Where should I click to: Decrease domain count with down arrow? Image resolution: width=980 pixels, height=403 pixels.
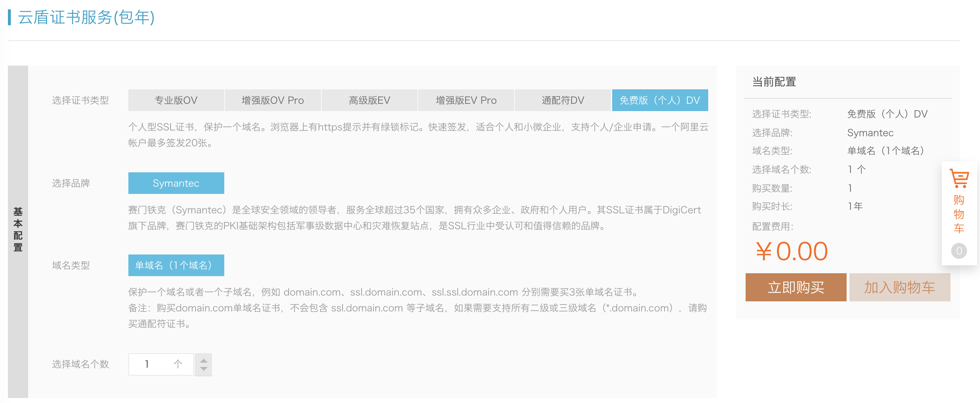click(203, 369)
